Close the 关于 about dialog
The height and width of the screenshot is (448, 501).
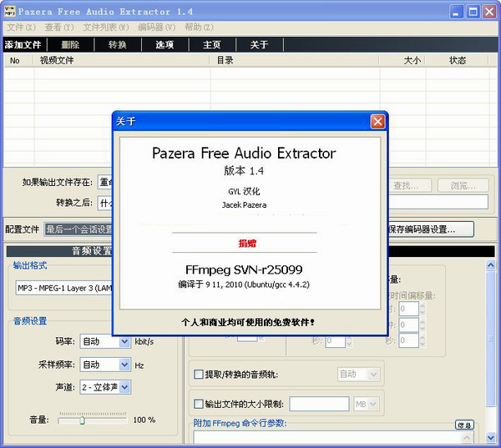(377, 121)
